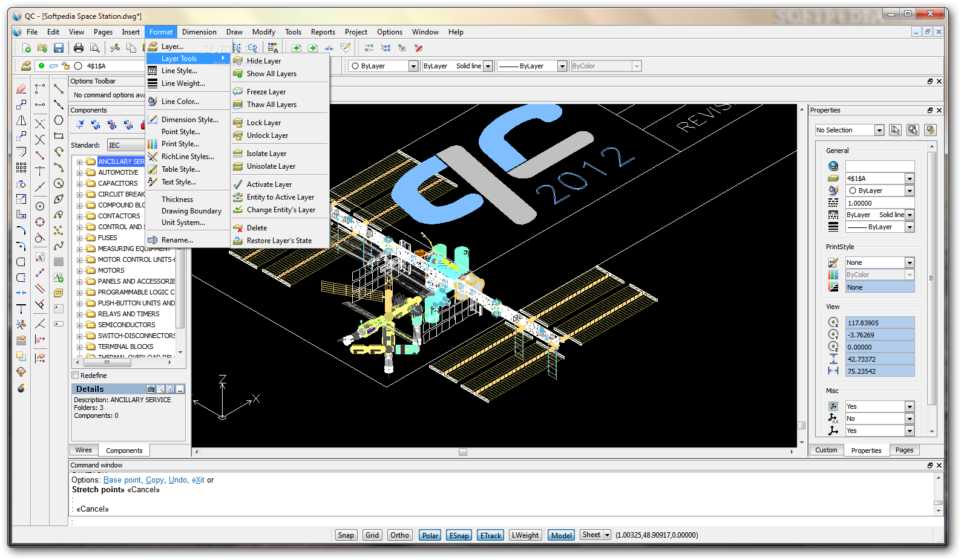Switch to the Wires tab

pos(84,450)
